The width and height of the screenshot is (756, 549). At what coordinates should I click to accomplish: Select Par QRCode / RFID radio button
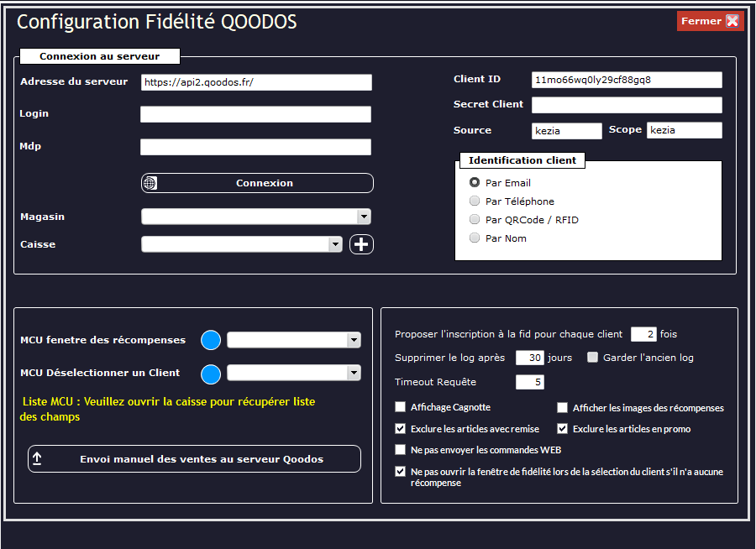point(475,220)
